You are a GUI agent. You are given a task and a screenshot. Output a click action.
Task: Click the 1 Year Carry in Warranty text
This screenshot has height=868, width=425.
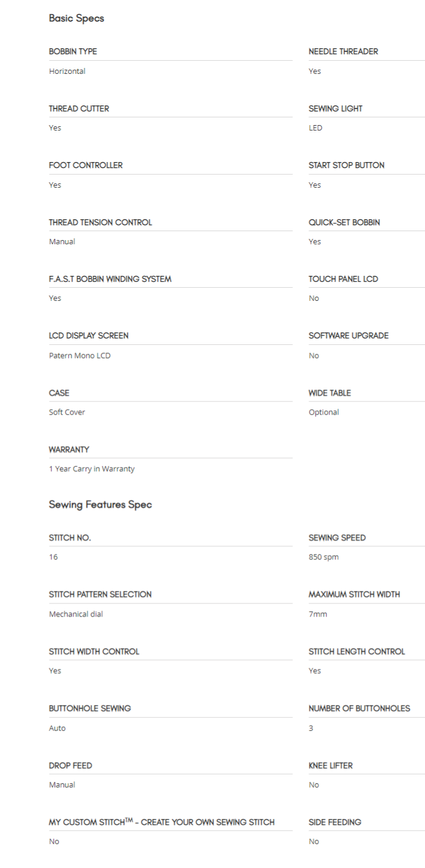[92, 469]
